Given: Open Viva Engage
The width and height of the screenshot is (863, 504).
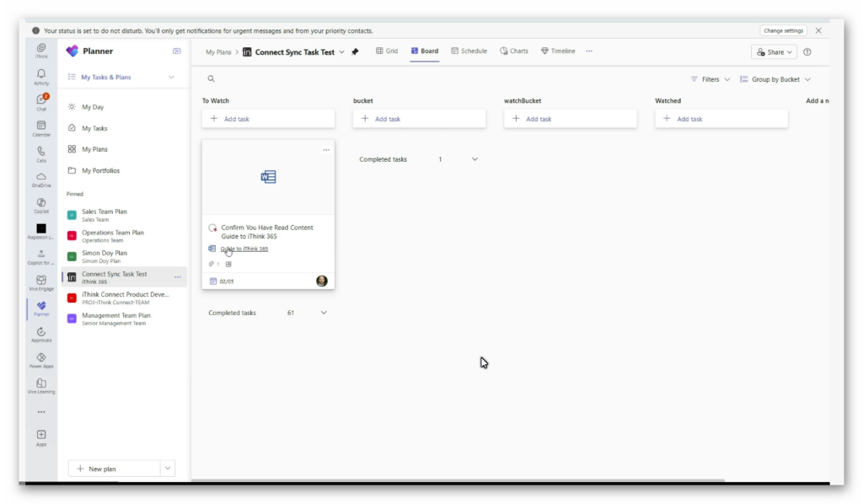Looking at the screenshot, I should tap(41, 283).
